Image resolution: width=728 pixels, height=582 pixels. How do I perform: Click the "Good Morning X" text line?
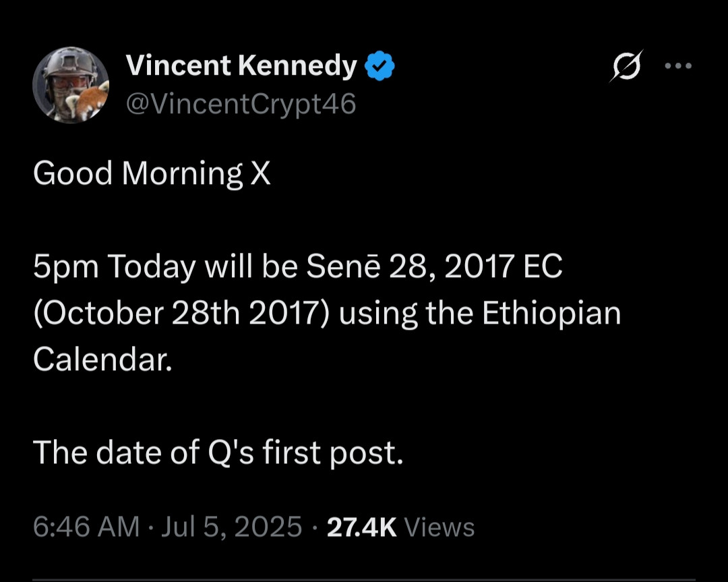(152, 174)
